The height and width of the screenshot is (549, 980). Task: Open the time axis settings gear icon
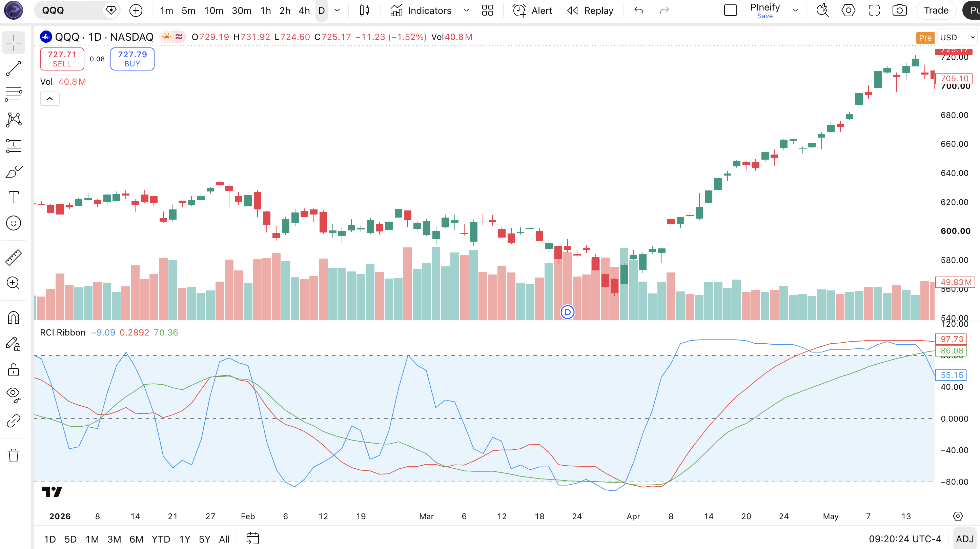[958, 516]
